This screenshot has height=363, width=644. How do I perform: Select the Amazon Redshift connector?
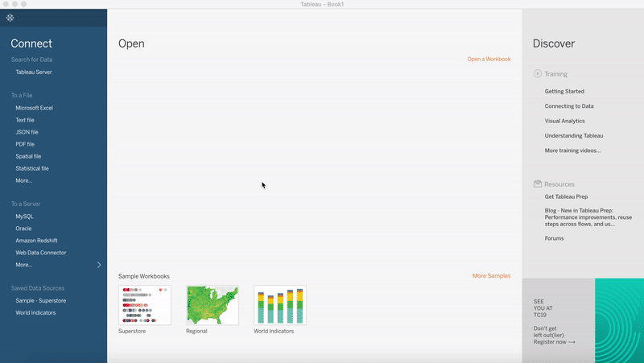(x=36, y=241)
